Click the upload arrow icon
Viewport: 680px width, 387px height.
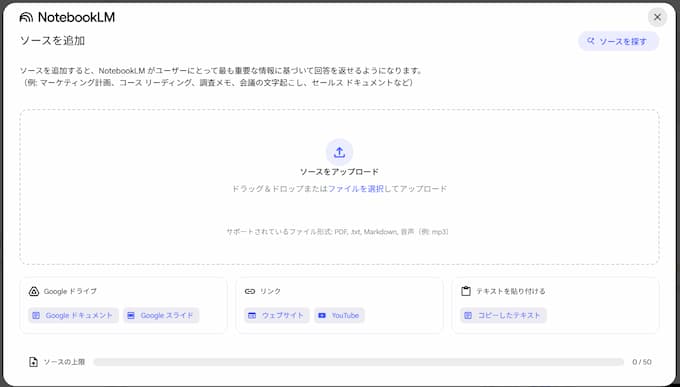coord(340,152)
